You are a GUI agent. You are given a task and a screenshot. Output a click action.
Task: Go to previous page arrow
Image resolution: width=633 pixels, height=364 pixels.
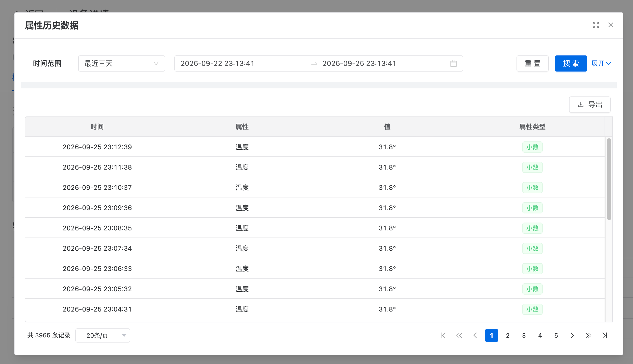click(475, 335)
